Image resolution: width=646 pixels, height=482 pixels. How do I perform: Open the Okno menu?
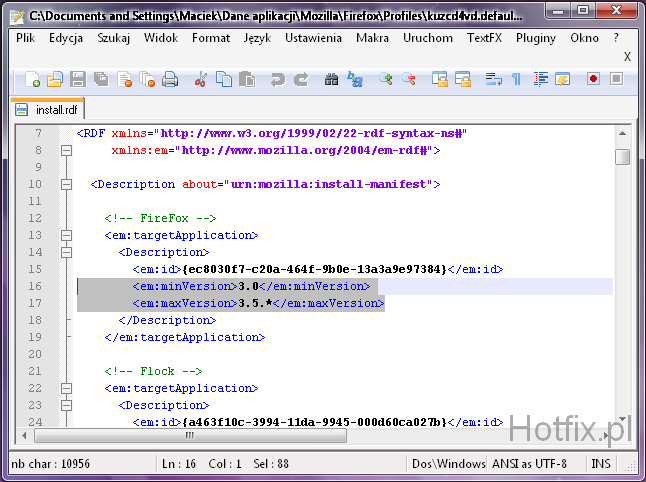(584, 38)
